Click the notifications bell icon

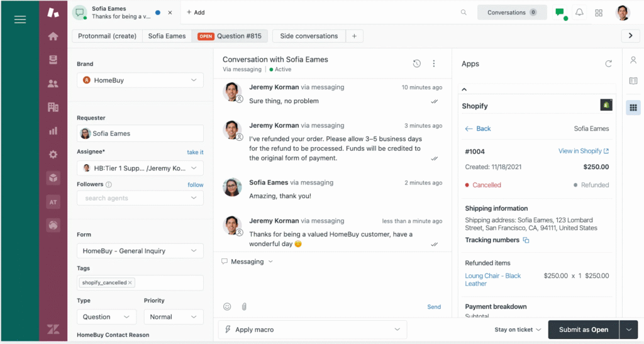tap(579, 13)
